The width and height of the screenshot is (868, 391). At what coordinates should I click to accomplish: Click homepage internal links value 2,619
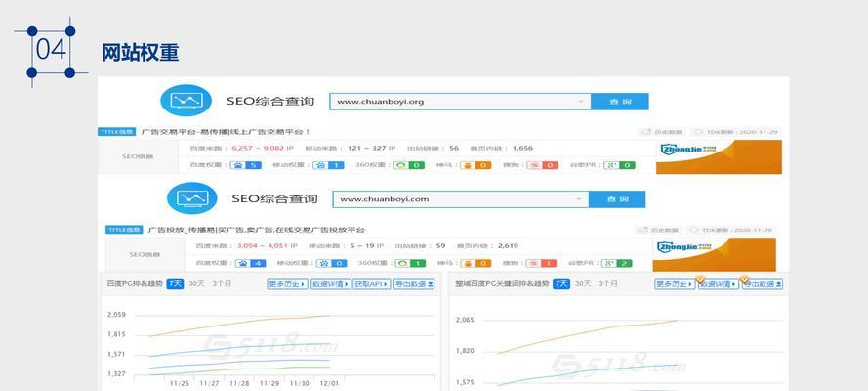[508, 246]
